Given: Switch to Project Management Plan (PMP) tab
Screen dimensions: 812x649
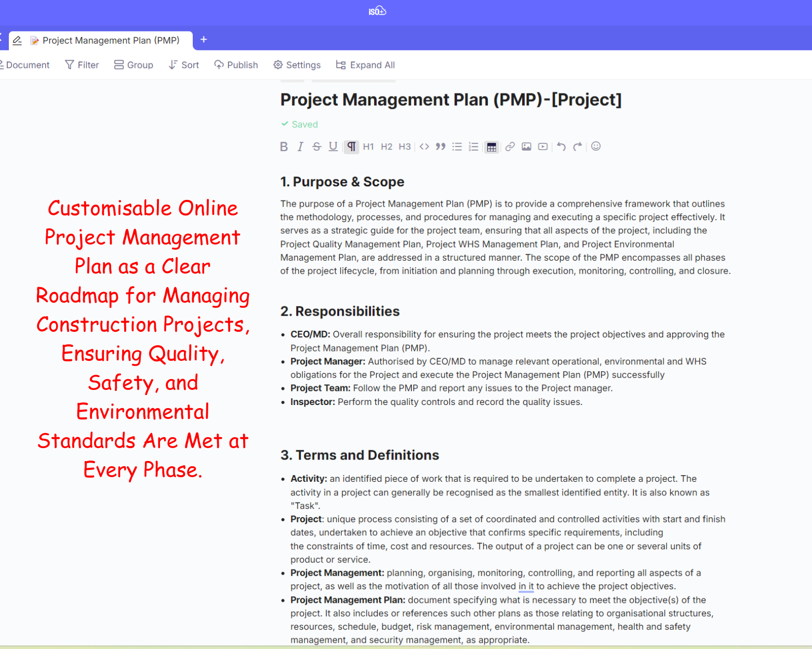Looking at the screenshot, I should (111, 40).
